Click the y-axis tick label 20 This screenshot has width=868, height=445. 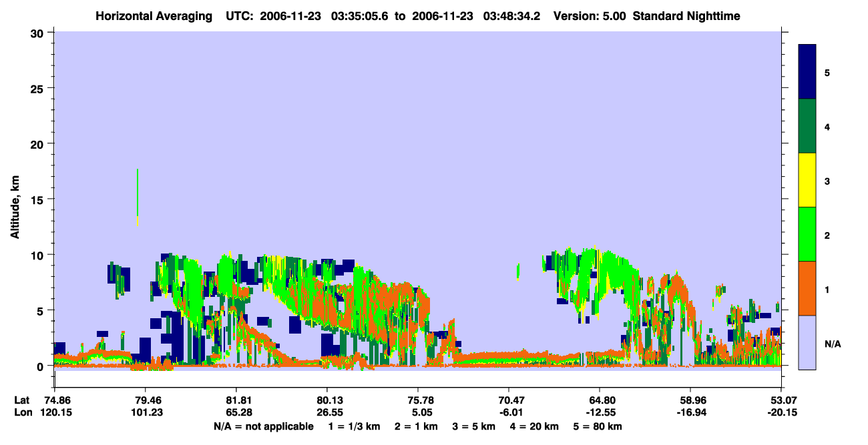coord(39,143)
